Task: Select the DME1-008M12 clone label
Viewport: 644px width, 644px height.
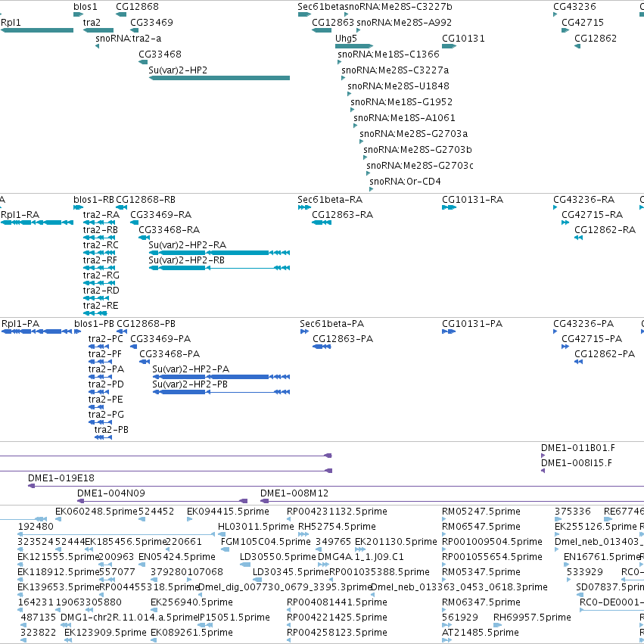Action: pyautogui.click(x=294, y=493)
